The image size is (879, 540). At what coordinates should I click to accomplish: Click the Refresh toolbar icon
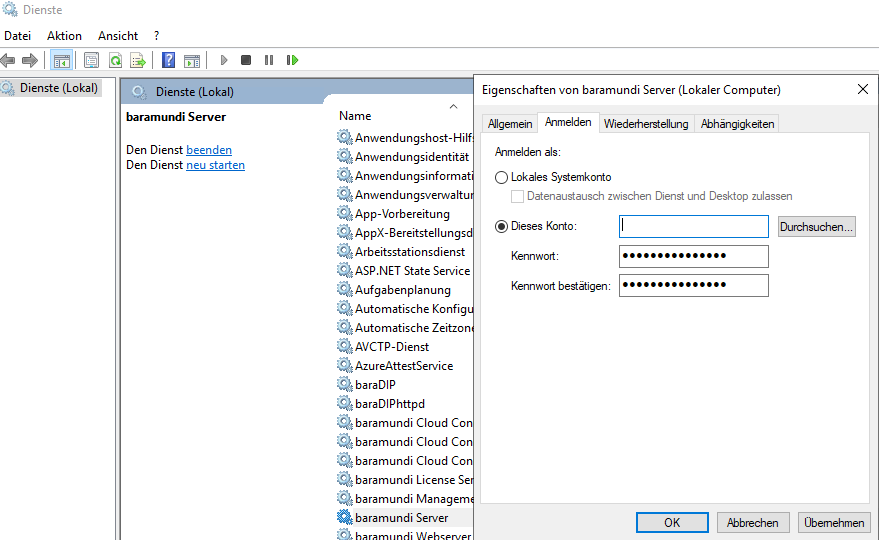[x=115, y=61]
